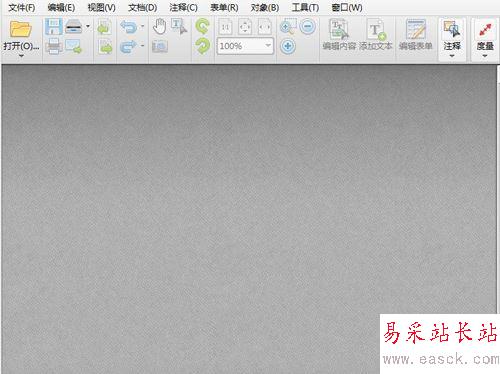The height and width of the screenshot is (374, 500).
Task: Rotate view using top green arrow
Action: click(202, 27)
